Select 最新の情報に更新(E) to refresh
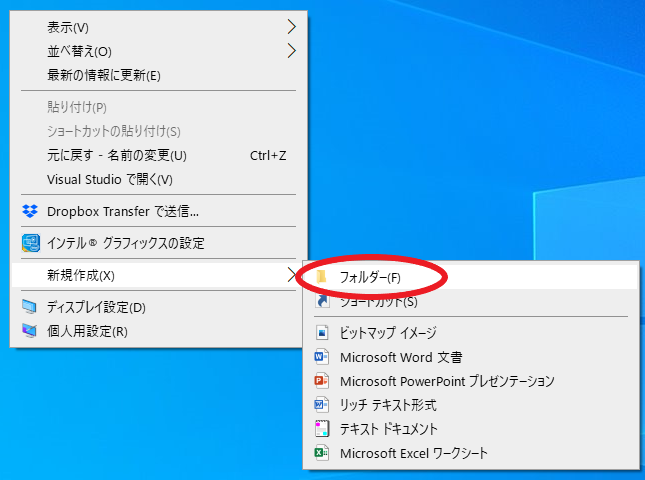The height and width of the screenshot is (480, 645). pyautogui.click(x=104, y=75)
